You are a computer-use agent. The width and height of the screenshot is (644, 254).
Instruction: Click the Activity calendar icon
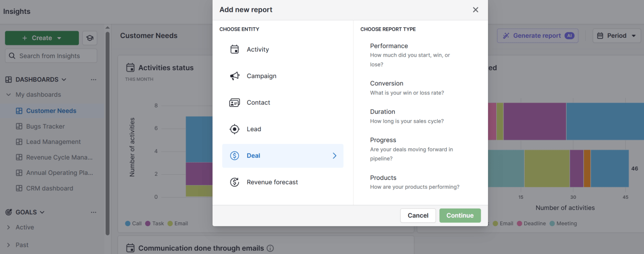pos(235,49)
